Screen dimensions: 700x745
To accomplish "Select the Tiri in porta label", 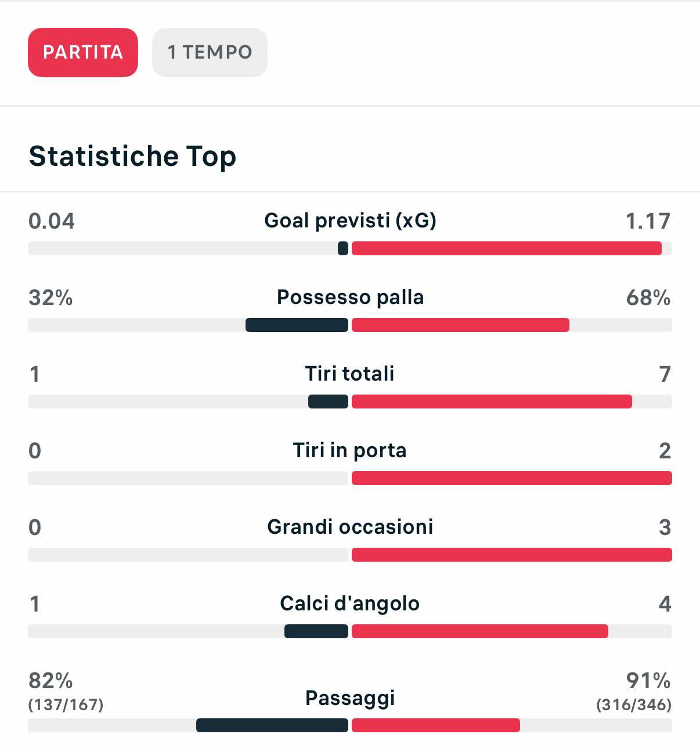I will pyautogui.click(x=350, y=450).
